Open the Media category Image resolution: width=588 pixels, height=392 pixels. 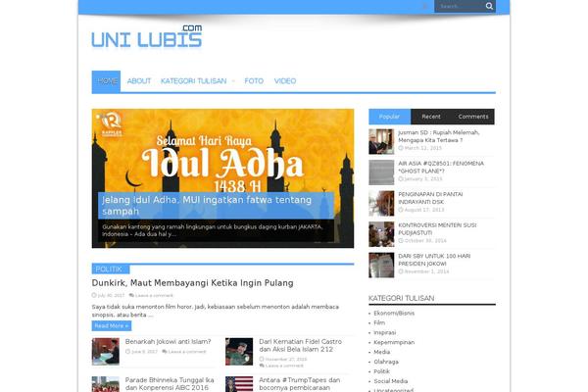pyautogui.click(x=382, y=352)
